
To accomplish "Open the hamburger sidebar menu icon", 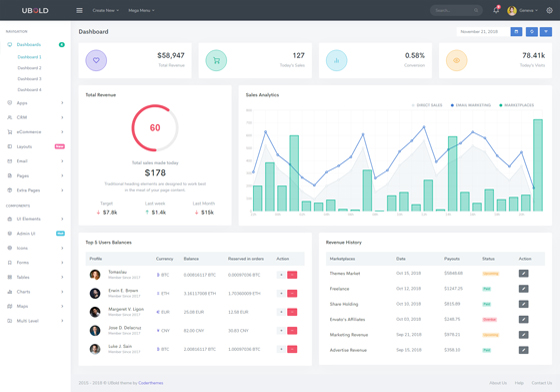I will [79, 10].
